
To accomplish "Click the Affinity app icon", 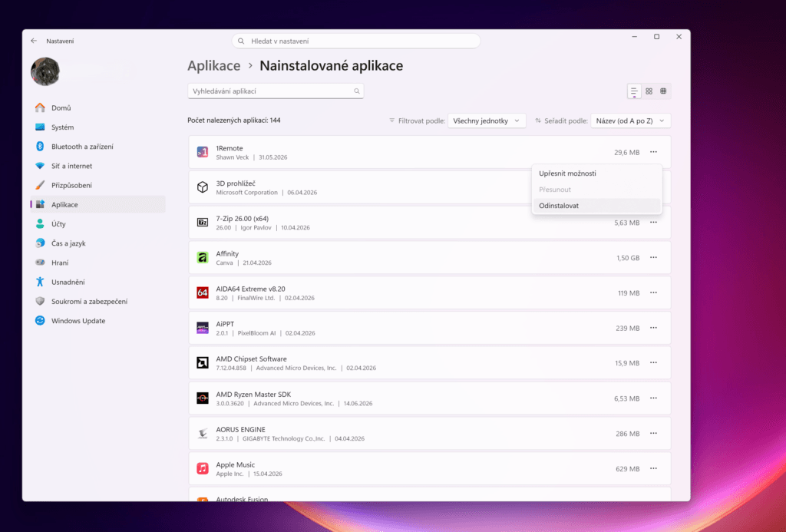I will (203, 258).
